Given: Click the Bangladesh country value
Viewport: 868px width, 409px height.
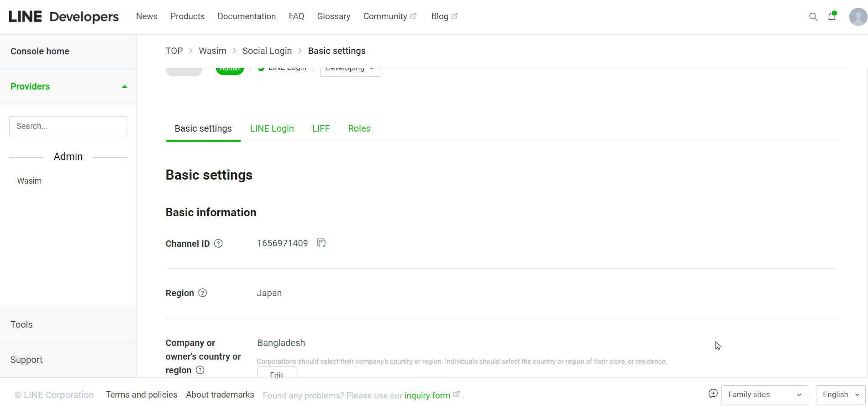Looking at the screenshot, I should tap(281, 343).
